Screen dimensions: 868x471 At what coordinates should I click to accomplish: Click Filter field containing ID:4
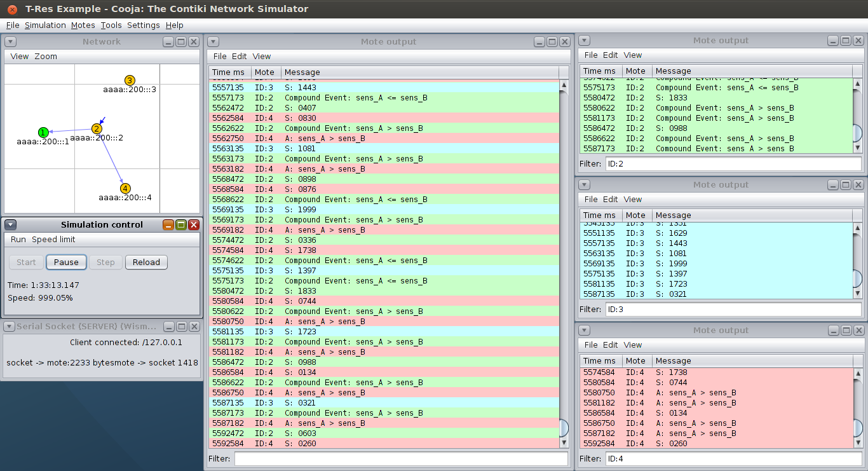tap(733, 458)
